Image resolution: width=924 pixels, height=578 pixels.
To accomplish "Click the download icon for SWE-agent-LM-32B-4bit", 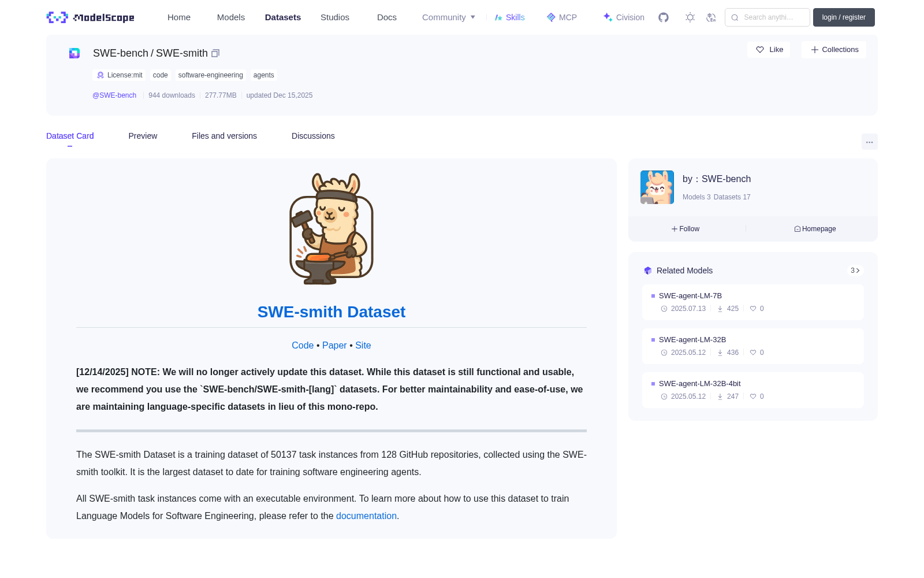I will click(x=720, y=397).
